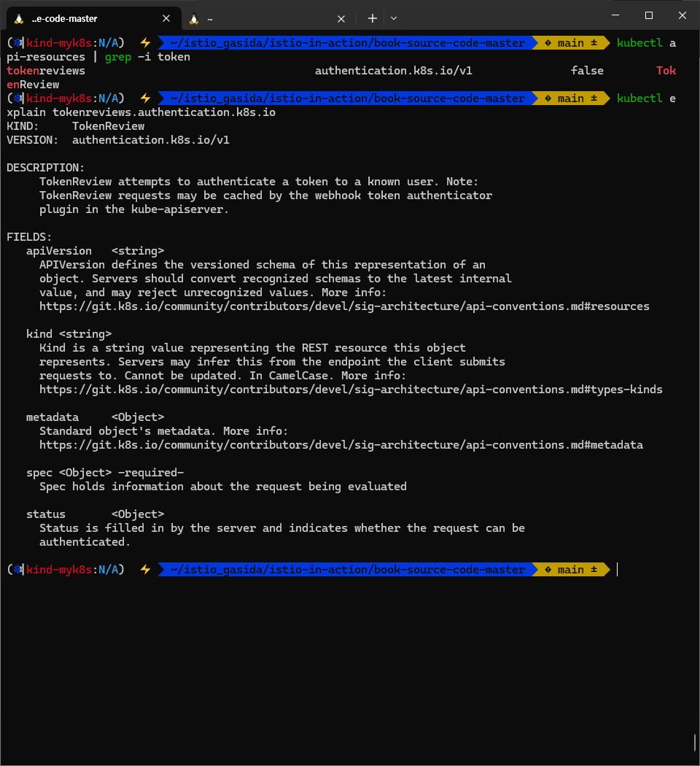The image size is (700, 766).
Task: Close the terminal window
Action: point(682,15)
